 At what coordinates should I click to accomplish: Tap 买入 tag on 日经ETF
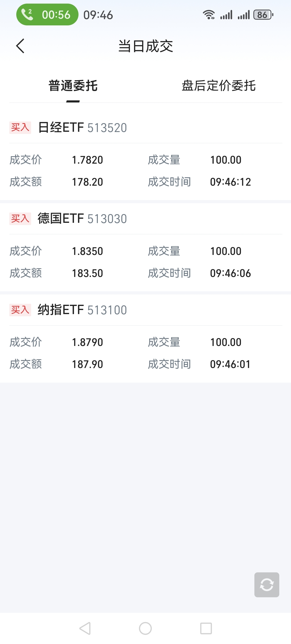tap(20, 127)
